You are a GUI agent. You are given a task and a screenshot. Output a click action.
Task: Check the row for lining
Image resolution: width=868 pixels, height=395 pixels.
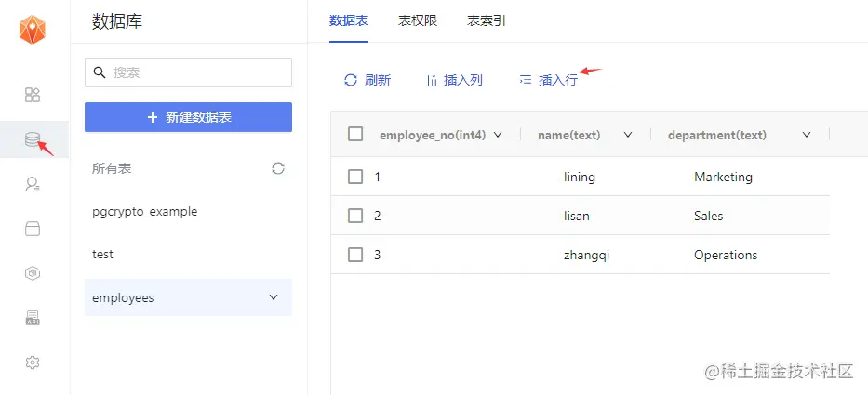(x=355, y=177)
